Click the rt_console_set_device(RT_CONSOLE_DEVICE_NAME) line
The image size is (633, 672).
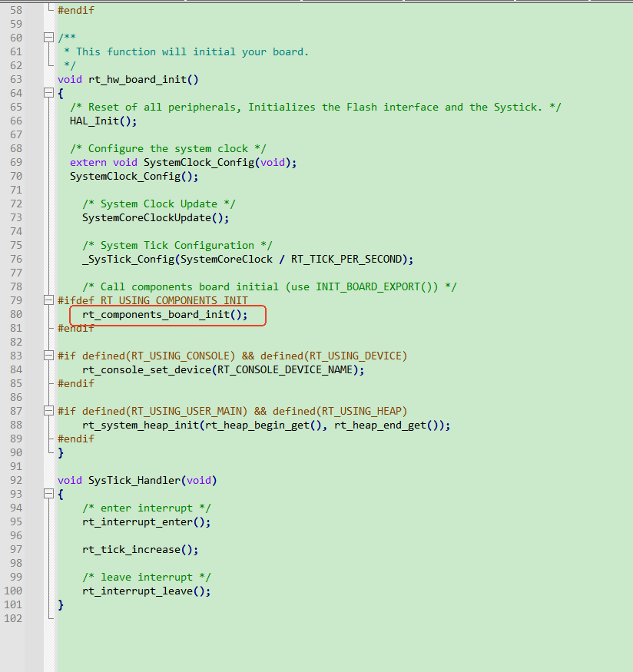224,370
